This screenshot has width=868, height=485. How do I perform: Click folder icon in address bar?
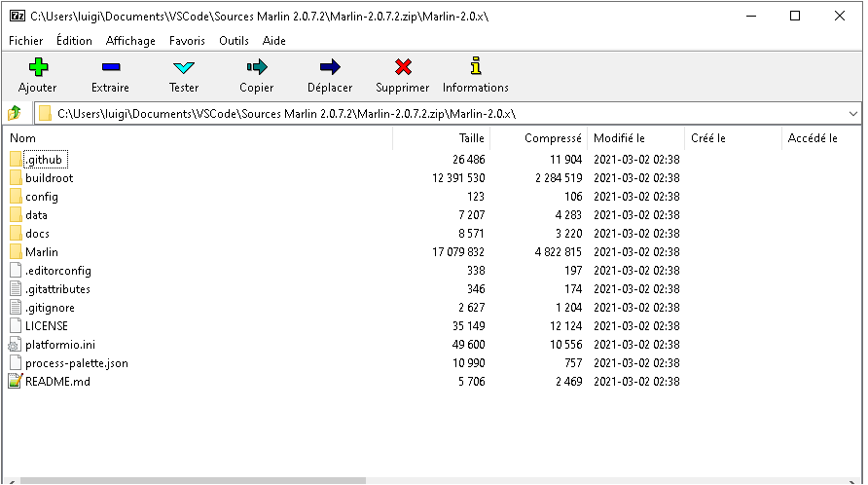pyautogui.click(x=46, y=114)
